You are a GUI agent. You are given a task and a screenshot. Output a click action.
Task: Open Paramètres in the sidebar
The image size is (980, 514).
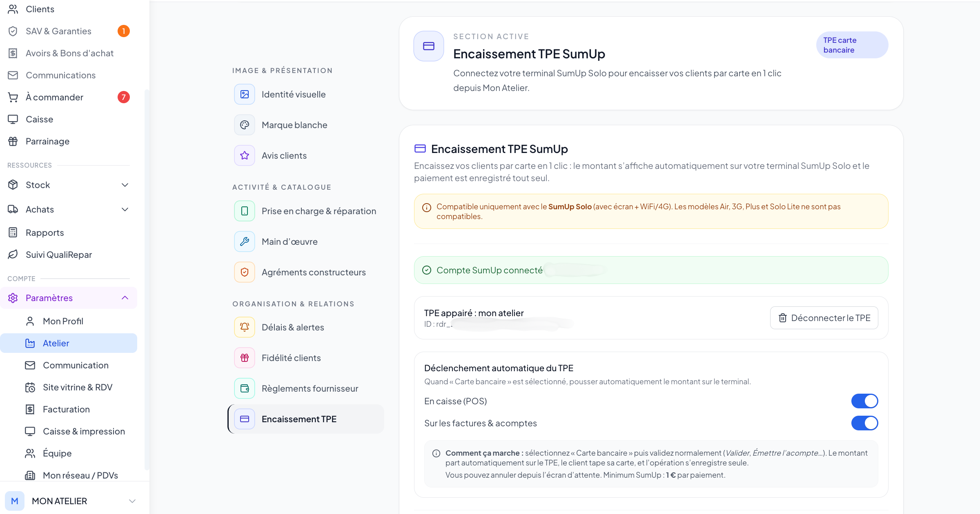pyautogui.click(x=69, y=298)
